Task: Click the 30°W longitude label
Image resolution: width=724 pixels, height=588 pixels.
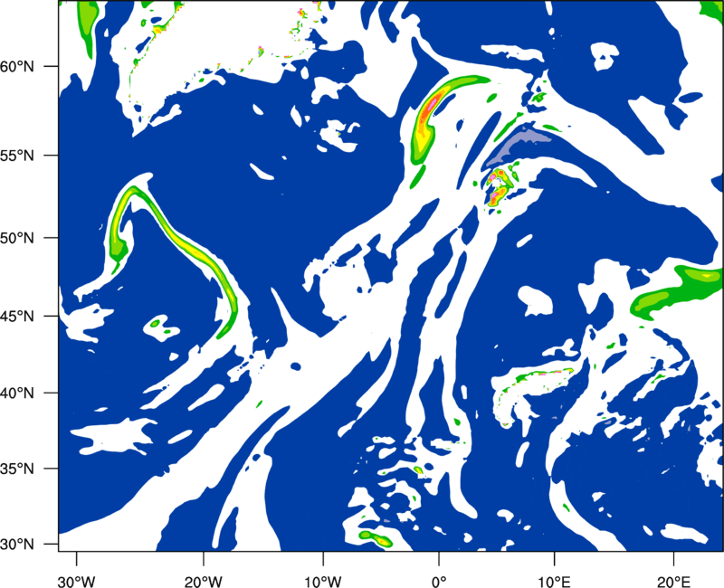Action: pos(76,582)
